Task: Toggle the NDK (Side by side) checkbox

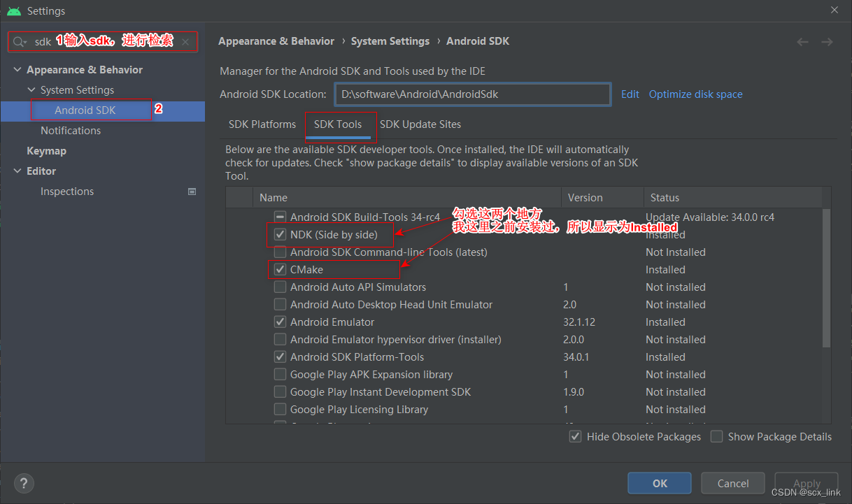Action: 280,235
